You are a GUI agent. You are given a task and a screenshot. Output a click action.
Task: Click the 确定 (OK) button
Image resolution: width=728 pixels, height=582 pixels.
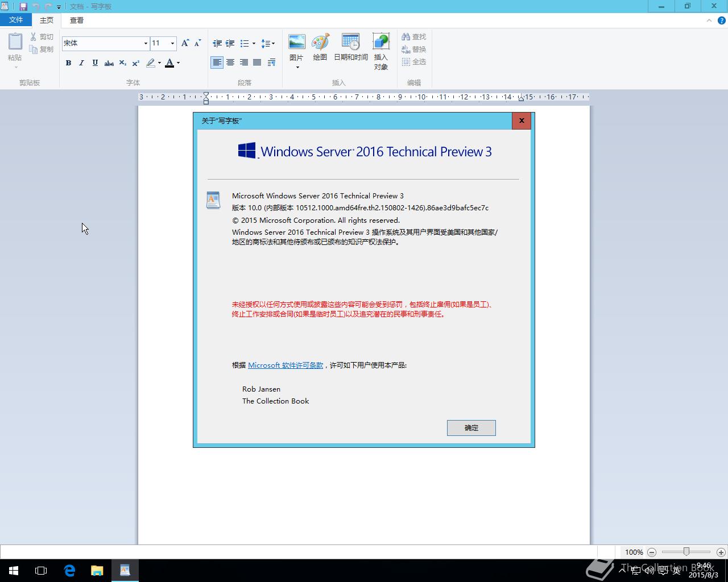click(x=471, y=428)
